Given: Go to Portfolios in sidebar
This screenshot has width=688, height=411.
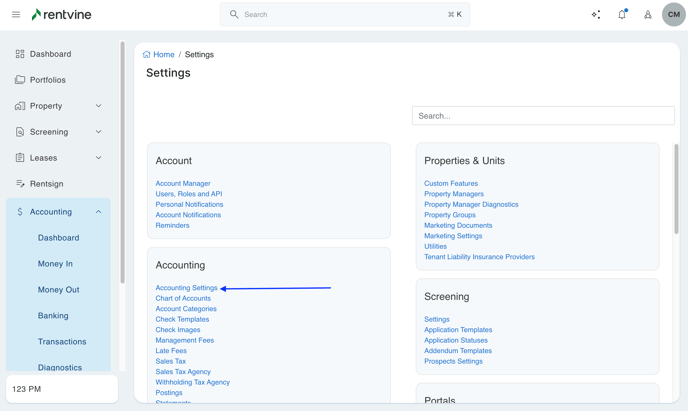Looking at the screenshot, I should click(x=48, y=80).
